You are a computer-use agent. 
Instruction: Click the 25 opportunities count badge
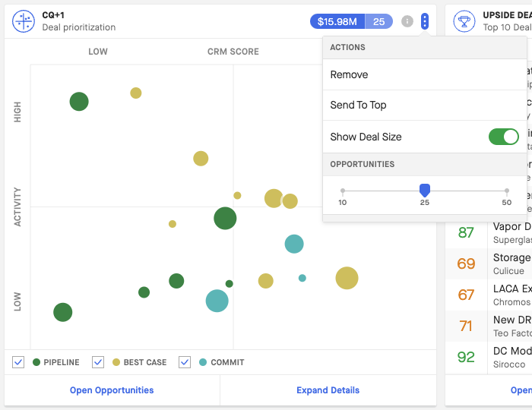379,21
